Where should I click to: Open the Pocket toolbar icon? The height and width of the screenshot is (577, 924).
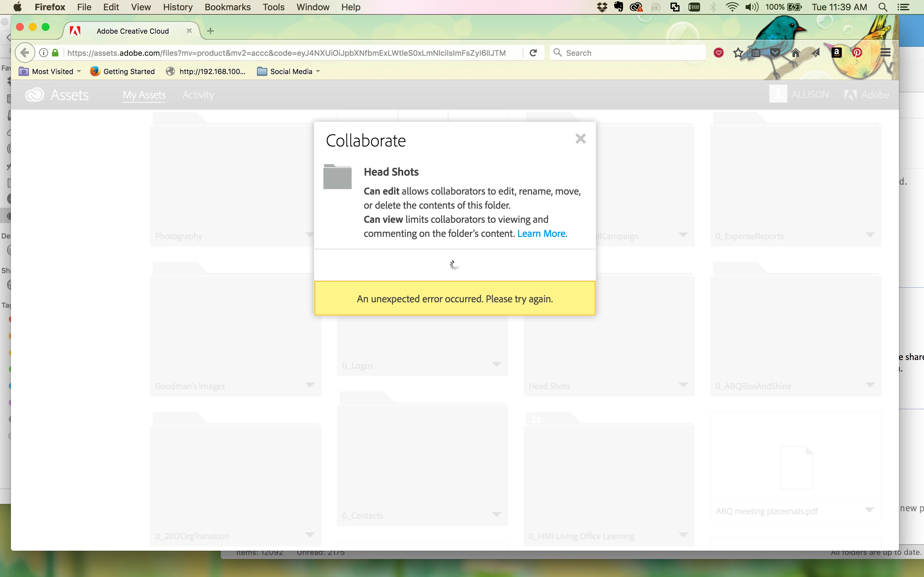(x=775, y=53)
